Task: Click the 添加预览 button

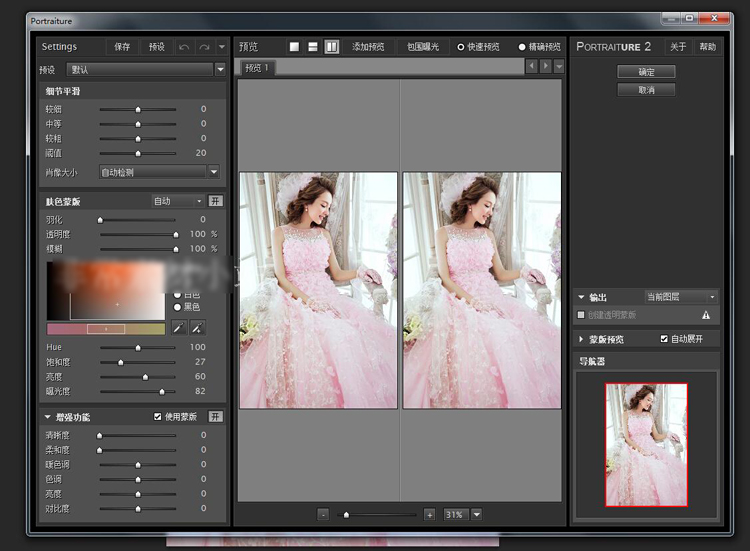Action: click(369, 47)
